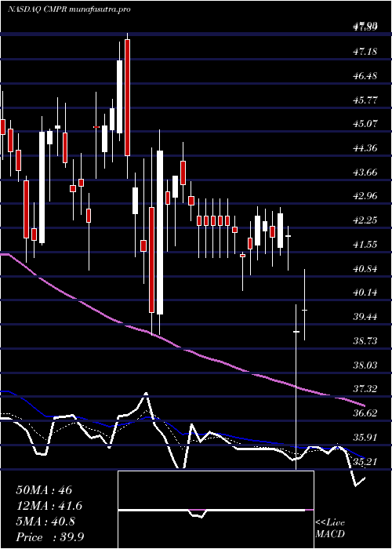Click the 43.66 price axis label
This screenshot has width=392, height=549.
click(365, 172)
